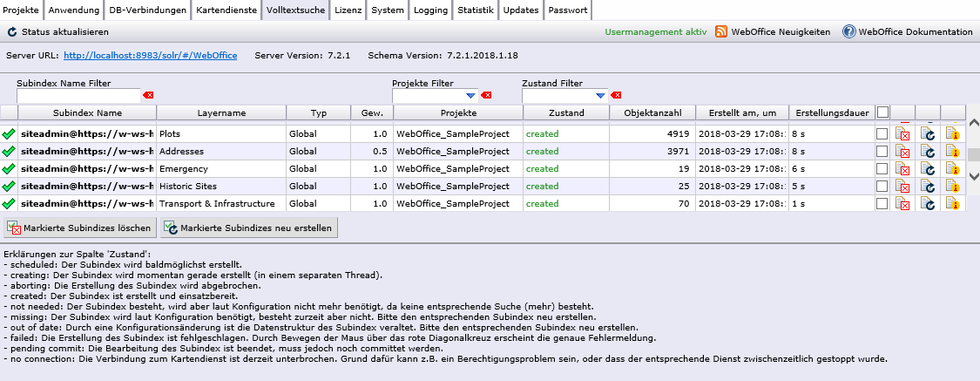This screenshot has width=980, height=381.
Task: Switch to the Kartendienste tab
Action: coord(226,10)
